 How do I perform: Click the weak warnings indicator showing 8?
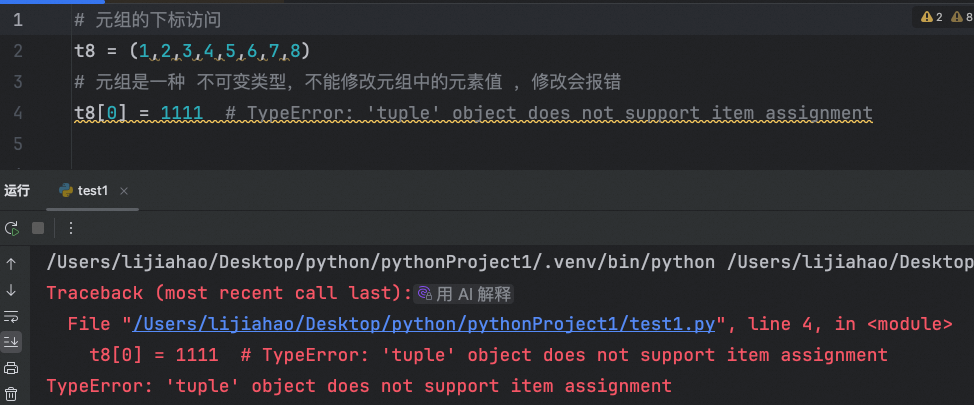[962, 17]
